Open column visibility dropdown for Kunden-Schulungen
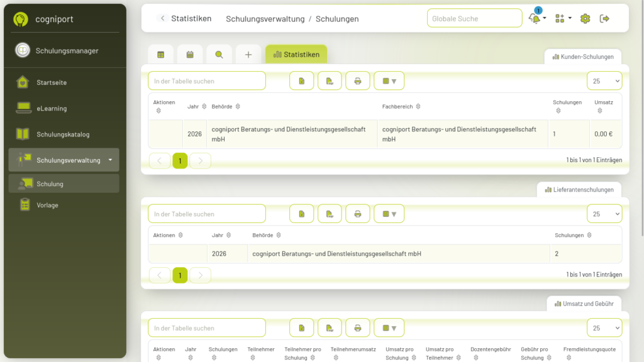The image size is (644, 362). coord(389,81)
